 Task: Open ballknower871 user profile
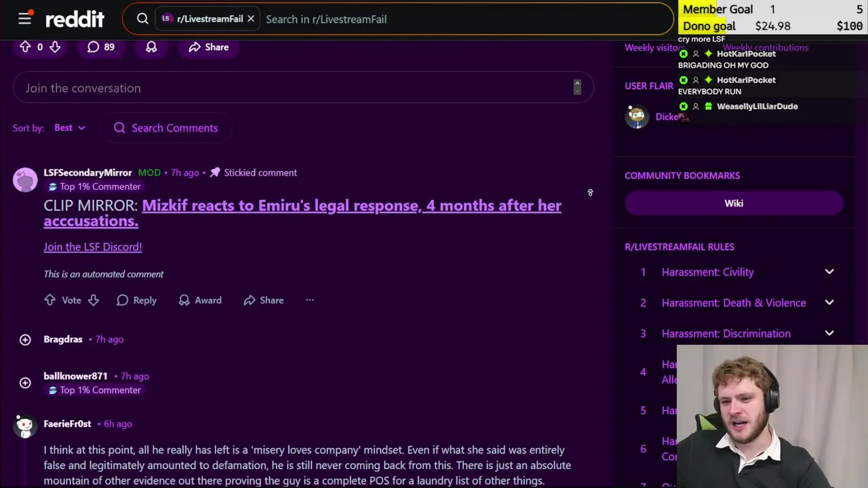click(x=75, y=376)
